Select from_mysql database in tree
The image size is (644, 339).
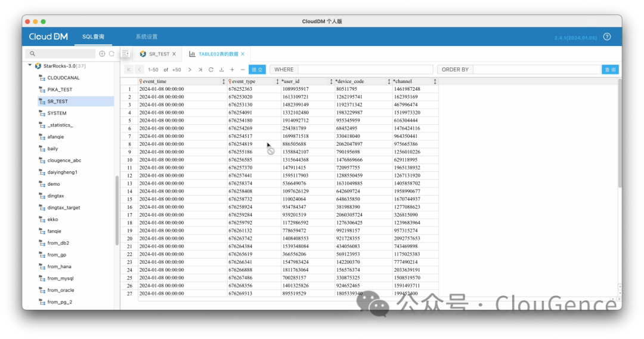point(60,278)
